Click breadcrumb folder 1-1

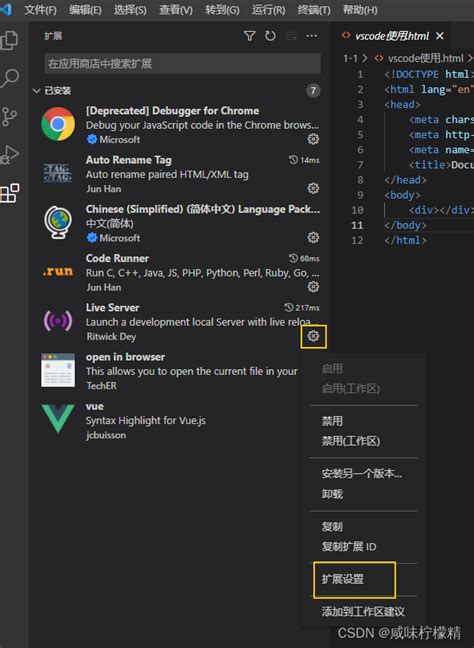(x=350, y=58)
